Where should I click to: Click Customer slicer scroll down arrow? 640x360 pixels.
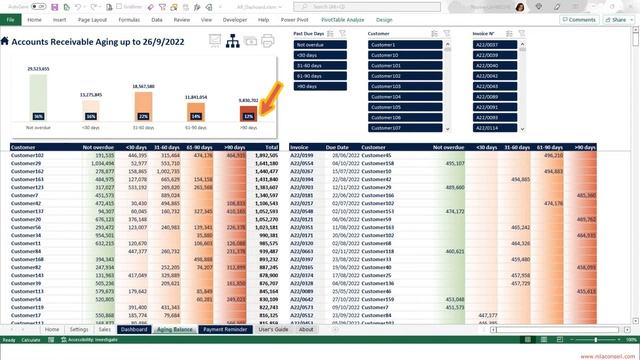coord(448,129)
